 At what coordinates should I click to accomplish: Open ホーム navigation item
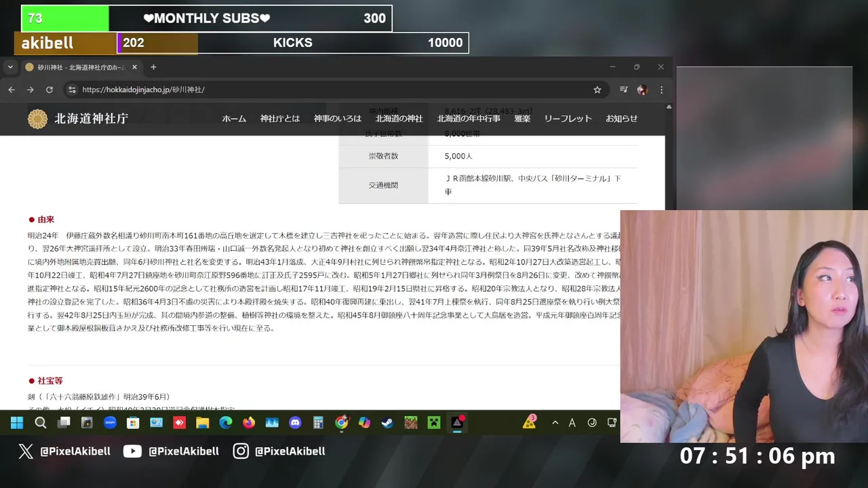click(x=234, y=119)
